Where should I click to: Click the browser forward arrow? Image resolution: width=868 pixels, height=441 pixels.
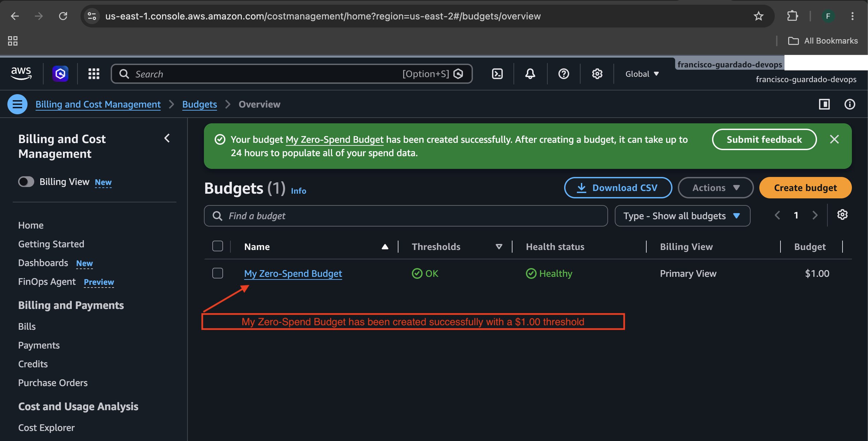point(39,16)
